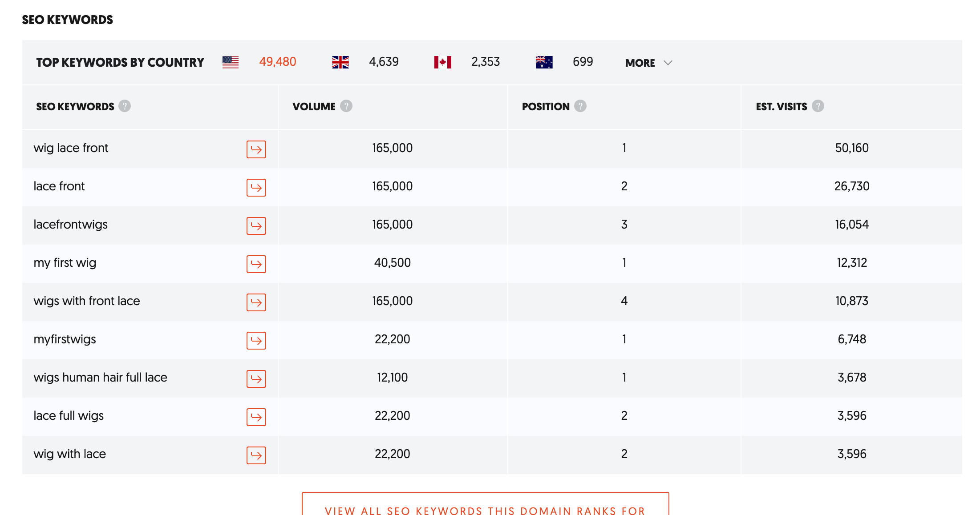Click est. visits value 26,730
The height and width of the screenshot is (515, 980).
852,186
